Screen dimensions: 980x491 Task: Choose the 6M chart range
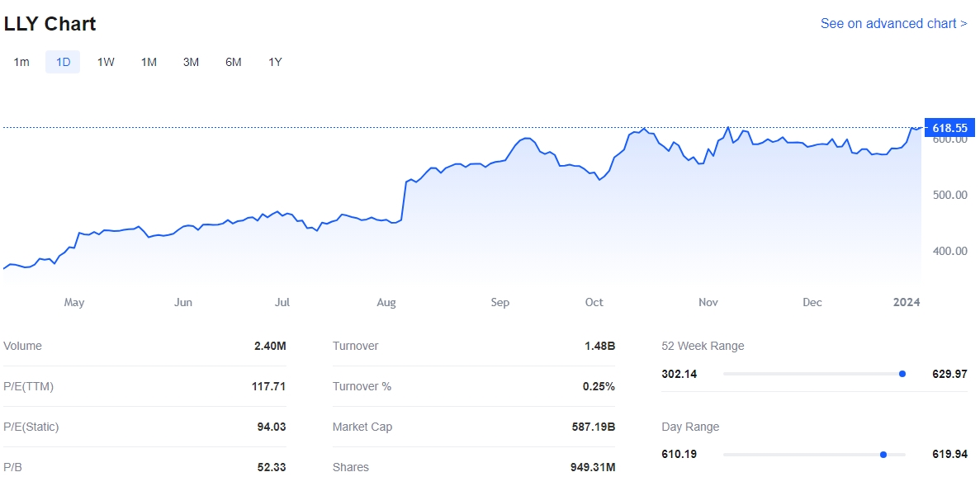click(x=234, y=62)
